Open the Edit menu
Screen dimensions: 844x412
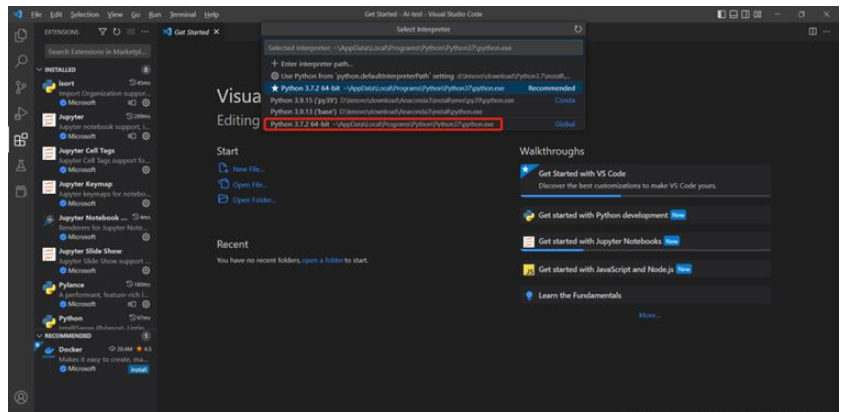(55, 15)
